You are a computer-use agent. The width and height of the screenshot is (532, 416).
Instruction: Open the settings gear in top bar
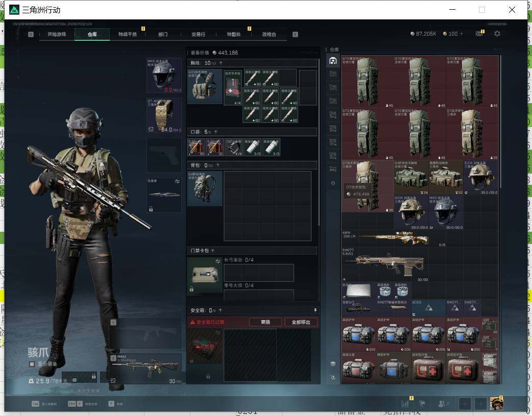[497, 34]
